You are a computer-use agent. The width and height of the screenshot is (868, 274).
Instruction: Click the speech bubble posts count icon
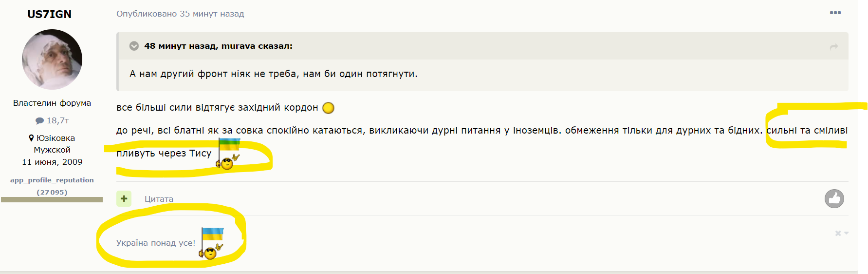39,120
